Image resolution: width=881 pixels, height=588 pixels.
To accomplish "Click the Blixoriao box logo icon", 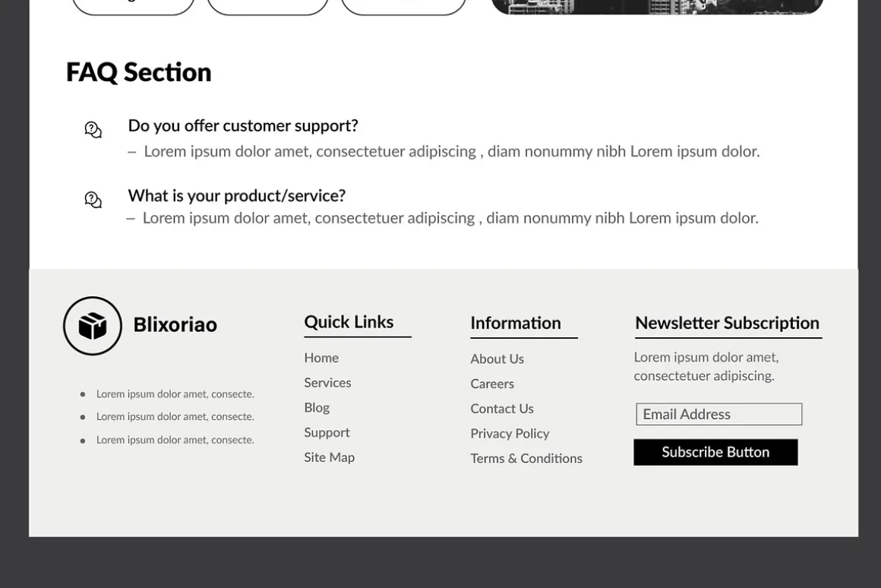I will [x=92, y=326].
